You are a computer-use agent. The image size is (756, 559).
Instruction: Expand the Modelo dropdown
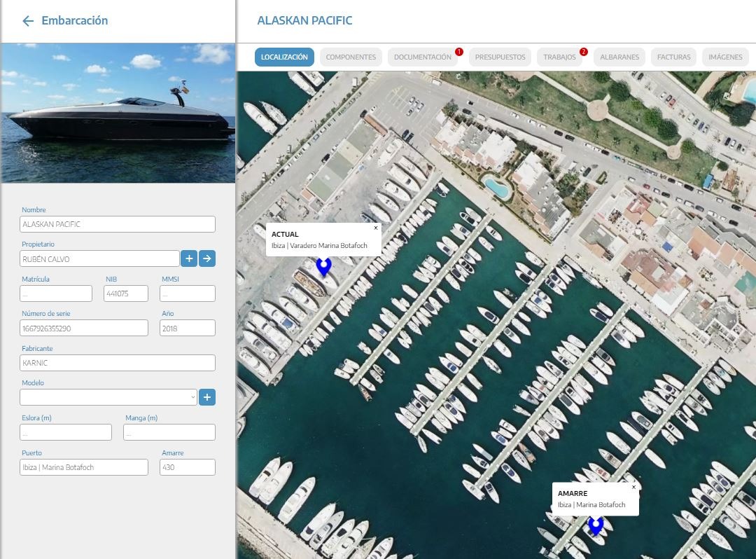108,397
